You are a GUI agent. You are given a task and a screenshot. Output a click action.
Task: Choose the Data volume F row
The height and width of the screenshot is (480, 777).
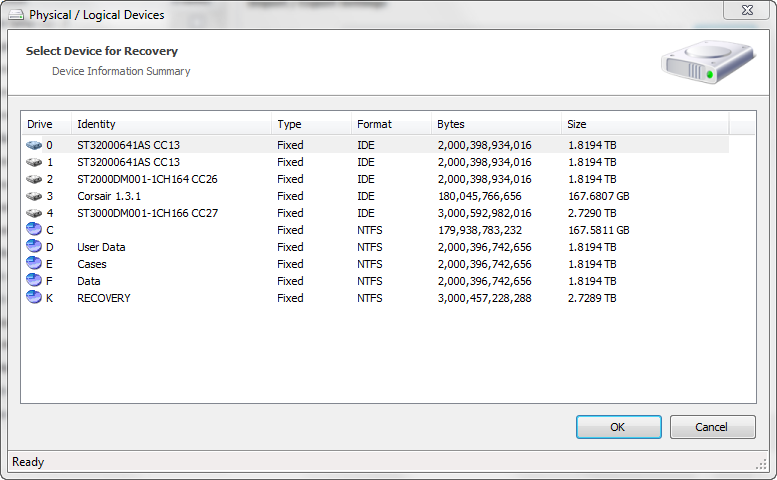coord(89,281)
